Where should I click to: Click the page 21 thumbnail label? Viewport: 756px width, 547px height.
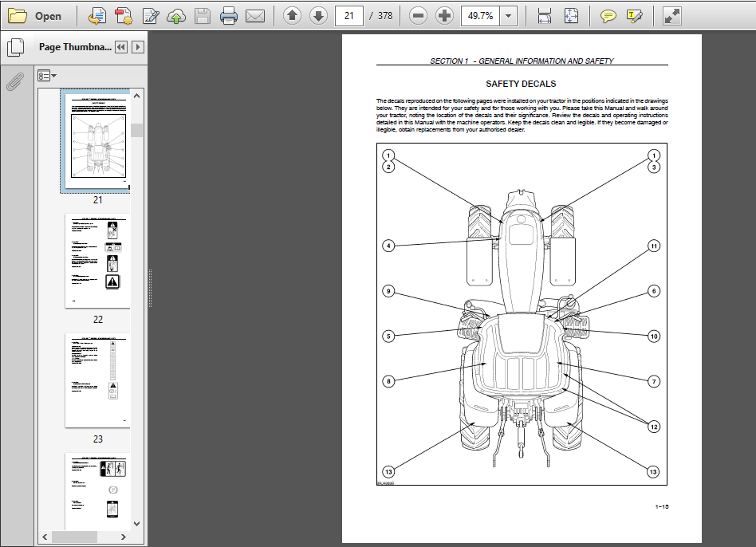[98, 199]
